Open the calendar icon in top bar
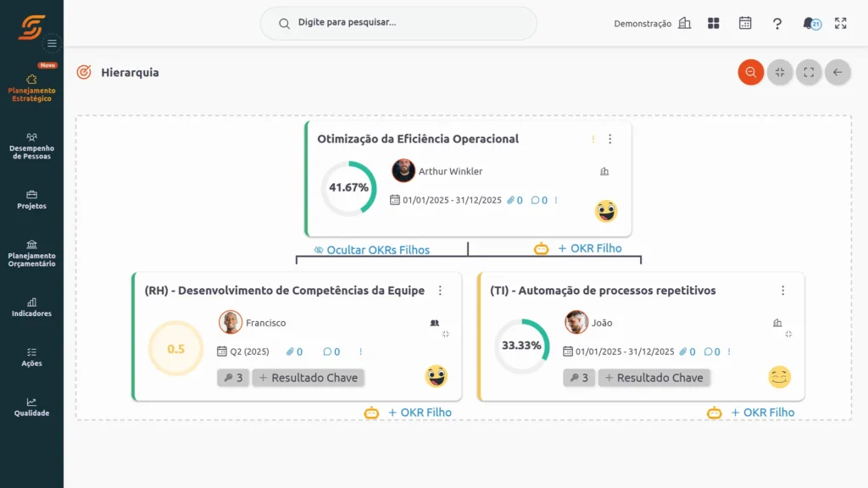Image resolution: width=868 pixels, height=488 pixels. click(x=745, y=23)
